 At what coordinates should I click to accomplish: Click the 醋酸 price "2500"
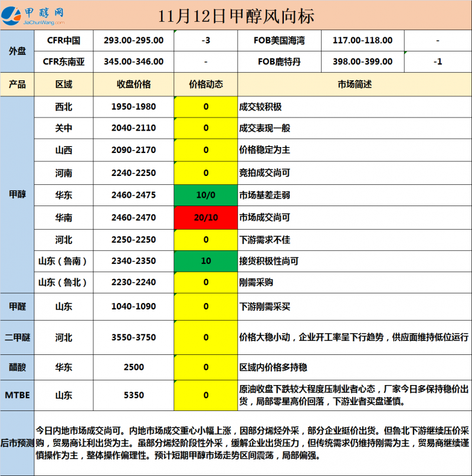(133, 367)
